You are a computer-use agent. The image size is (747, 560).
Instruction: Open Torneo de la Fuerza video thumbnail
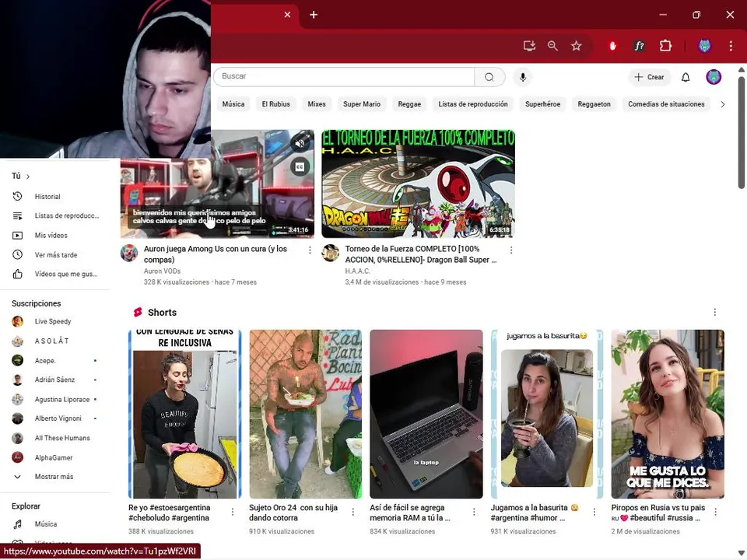click(419, 184)
